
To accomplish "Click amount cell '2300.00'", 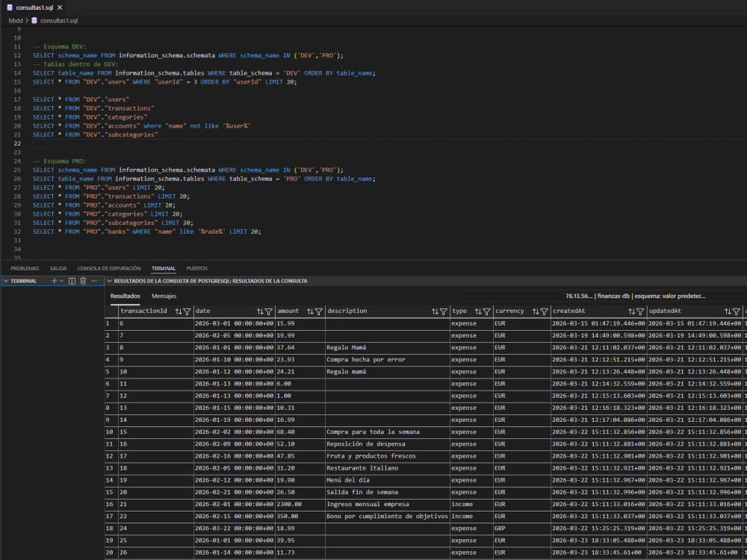I will (300, 504).
